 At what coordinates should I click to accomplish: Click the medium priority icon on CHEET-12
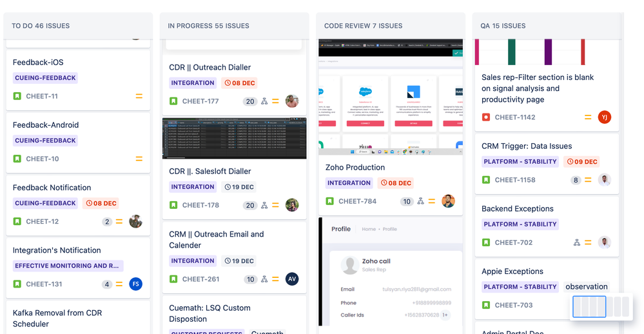click(x=119, y=221)
